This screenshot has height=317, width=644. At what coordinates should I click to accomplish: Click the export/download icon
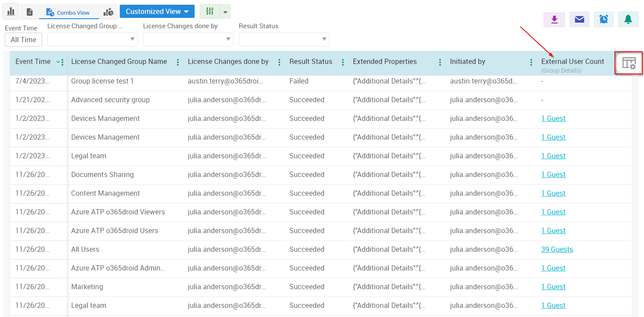point(554,19)
